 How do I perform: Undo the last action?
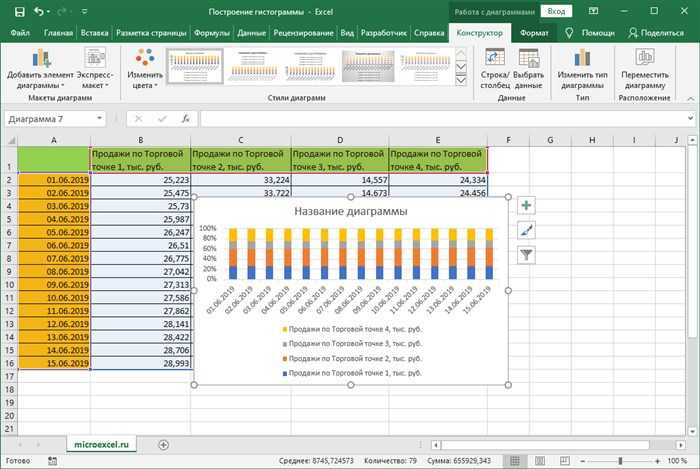pos(39,12)
